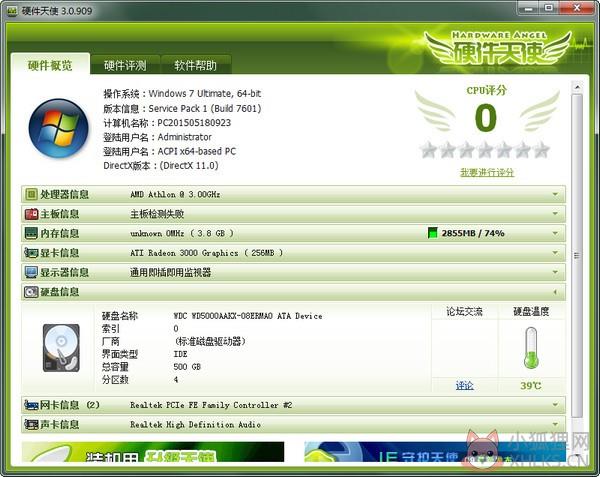The image size is (600, 477).
Task: Click WDC WD5000AAKX disk name text
Action: click(248, 316)
